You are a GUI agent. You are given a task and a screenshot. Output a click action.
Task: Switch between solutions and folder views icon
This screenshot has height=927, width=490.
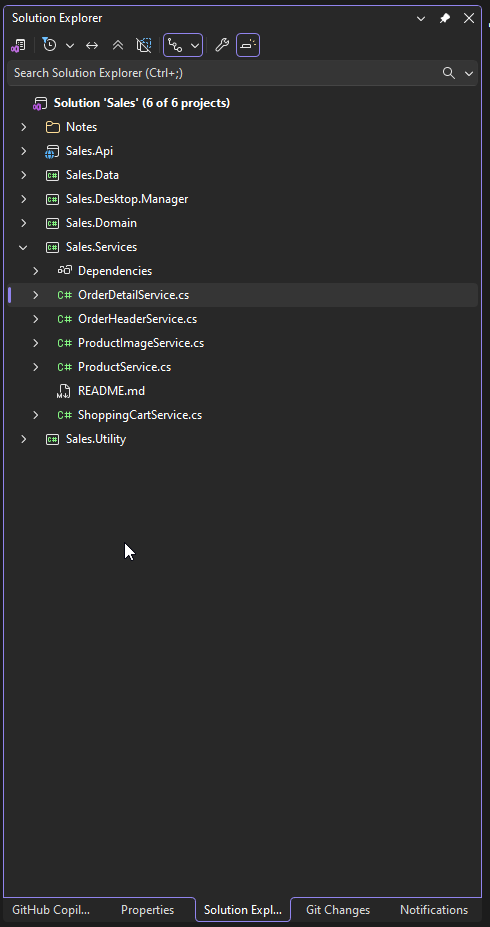tap(18, 45)
